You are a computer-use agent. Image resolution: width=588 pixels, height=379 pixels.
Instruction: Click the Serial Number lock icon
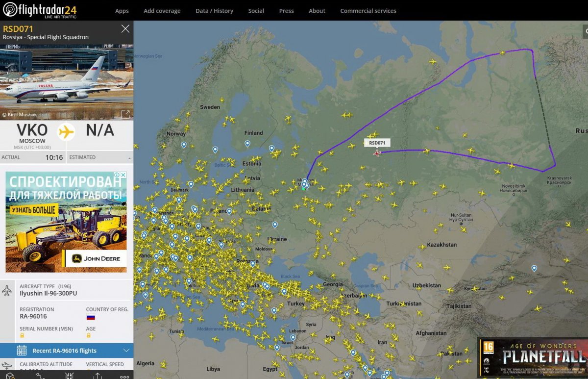(x=22, y=336)
